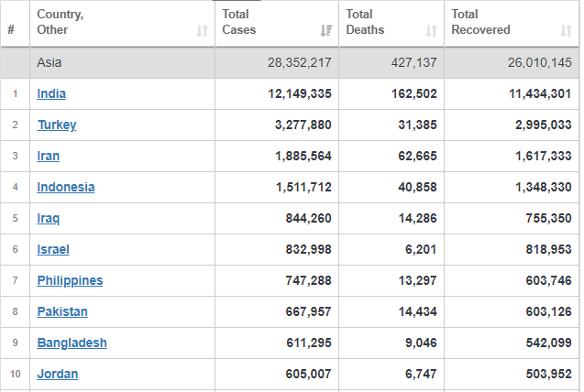584x392 pixels.
Task: Select Indonesia deaths value 40,858
Action: click(417, 187)
